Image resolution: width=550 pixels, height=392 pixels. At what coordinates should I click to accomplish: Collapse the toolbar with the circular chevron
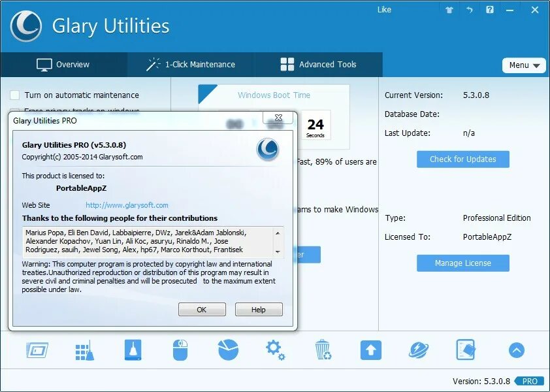click(516, 350)
